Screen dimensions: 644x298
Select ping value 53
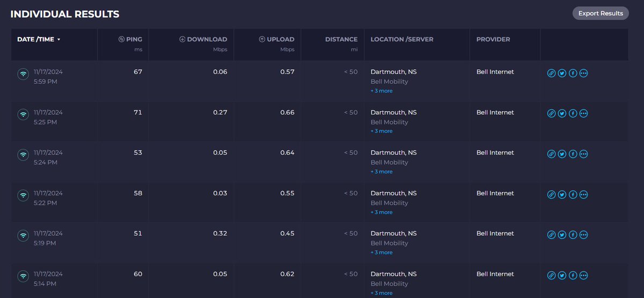(x=138, y=152)
